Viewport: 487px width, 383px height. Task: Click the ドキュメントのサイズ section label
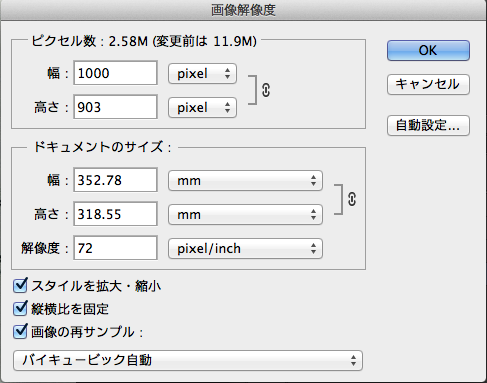tap(102, 147)
